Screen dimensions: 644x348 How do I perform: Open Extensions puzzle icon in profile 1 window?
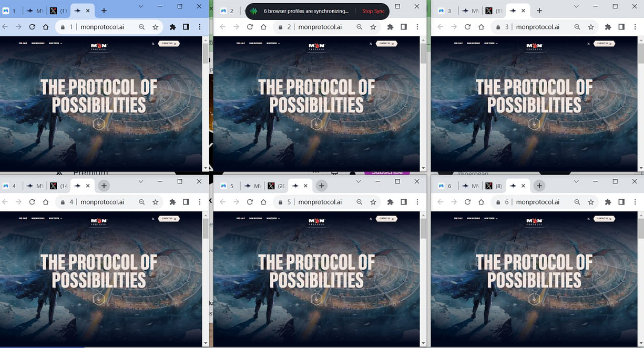(x=172, y=27)
